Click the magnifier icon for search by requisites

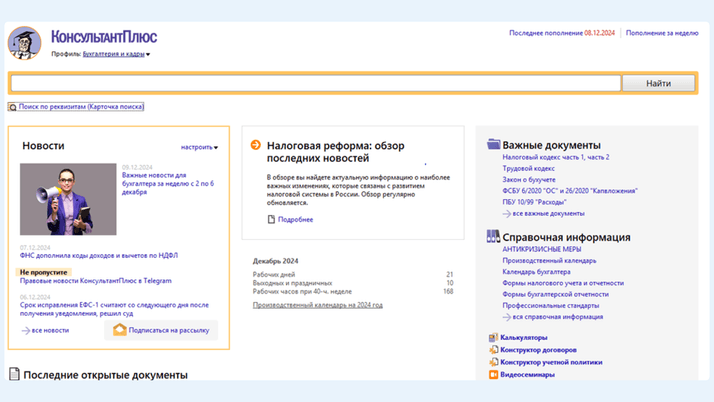coord(13,107)
